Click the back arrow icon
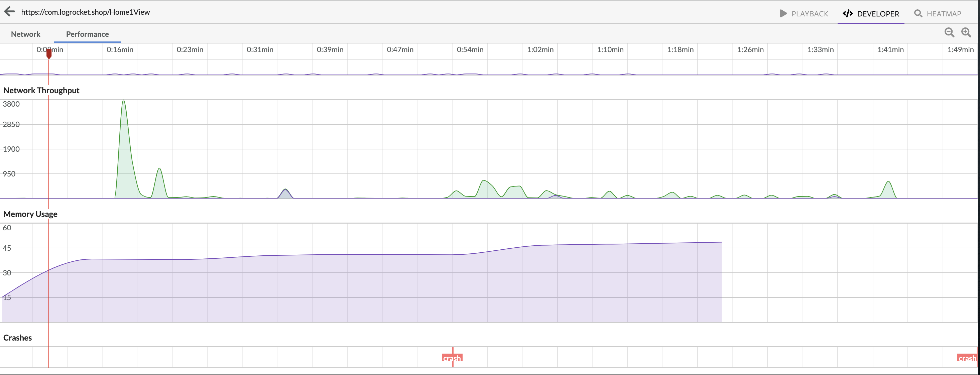The image size is (980, 375). coord(9,12)
